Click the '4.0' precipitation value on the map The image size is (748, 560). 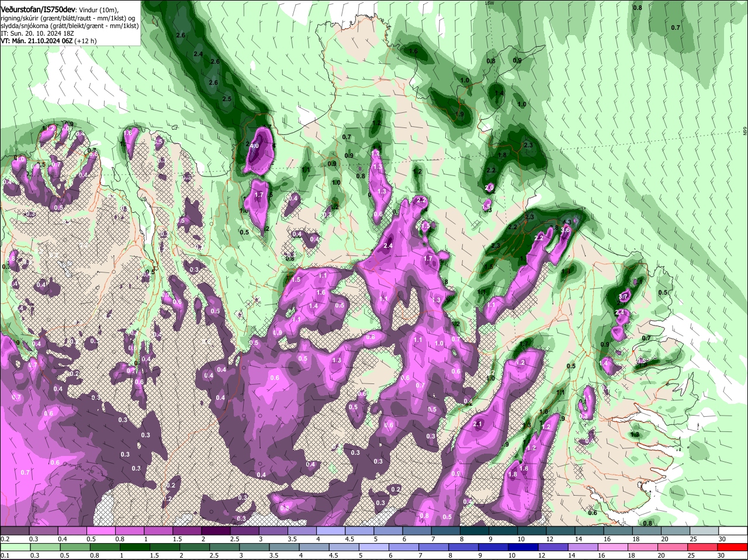click(x=254, y=146)
